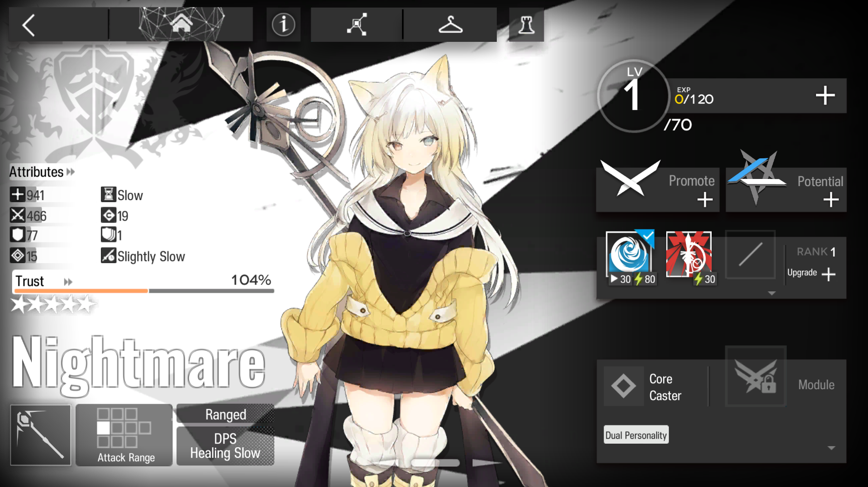Tap the DPS Healing Slow tags

(x=225, y=446)
